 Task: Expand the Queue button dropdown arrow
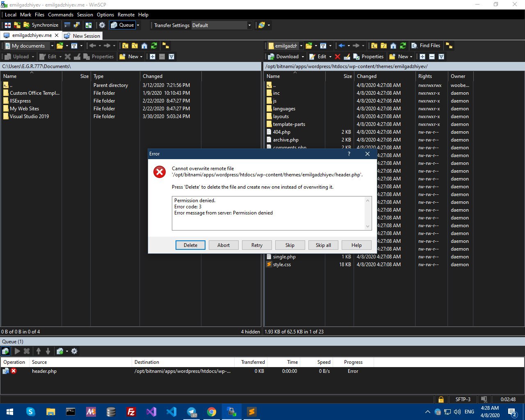[x=138, y=25]
